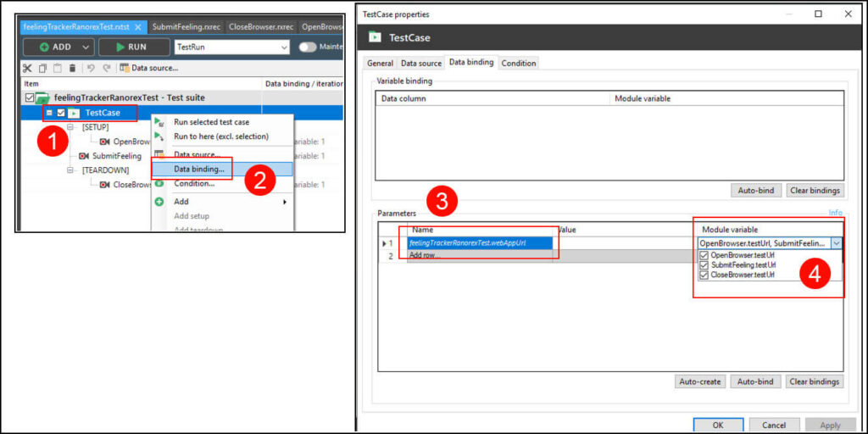Open the ADD button dropdown arrow

pyautogui.click(x=85, y=47)
